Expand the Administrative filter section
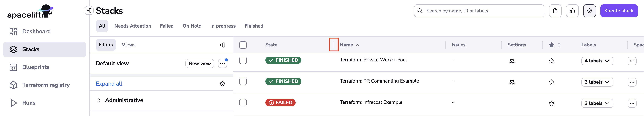Viewport: 644px width, 116px height. (x=99, y=100)
